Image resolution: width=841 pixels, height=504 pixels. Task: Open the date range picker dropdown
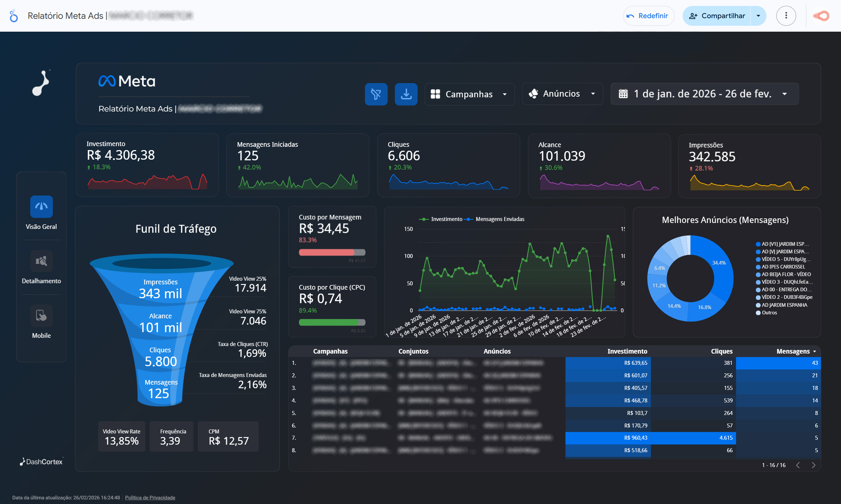(x=704, y=94)
